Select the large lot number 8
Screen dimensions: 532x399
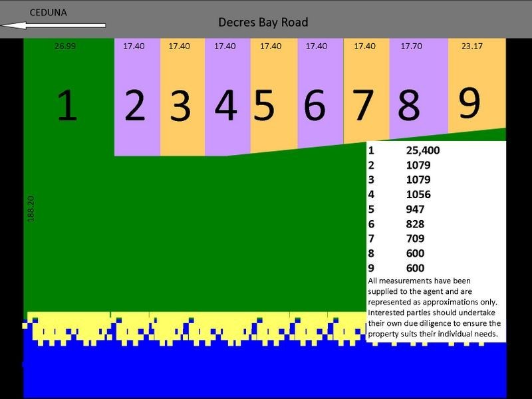(409, 105)
